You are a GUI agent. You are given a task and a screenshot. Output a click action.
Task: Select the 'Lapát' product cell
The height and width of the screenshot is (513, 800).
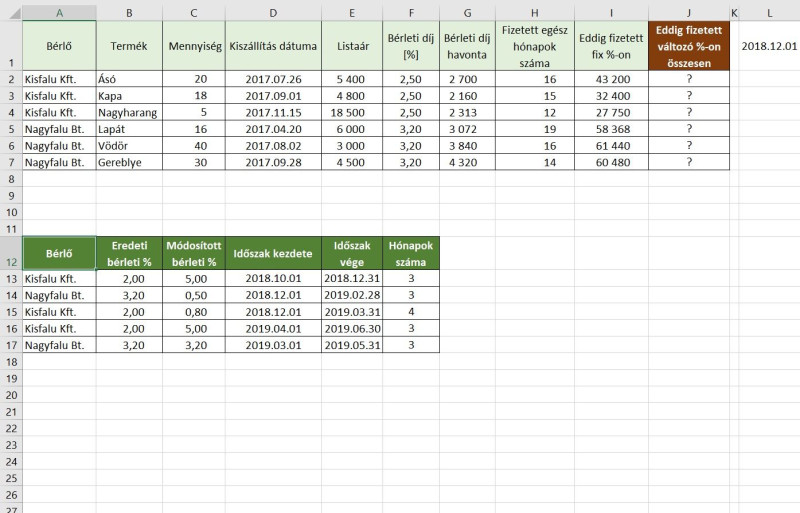[129, 129]
